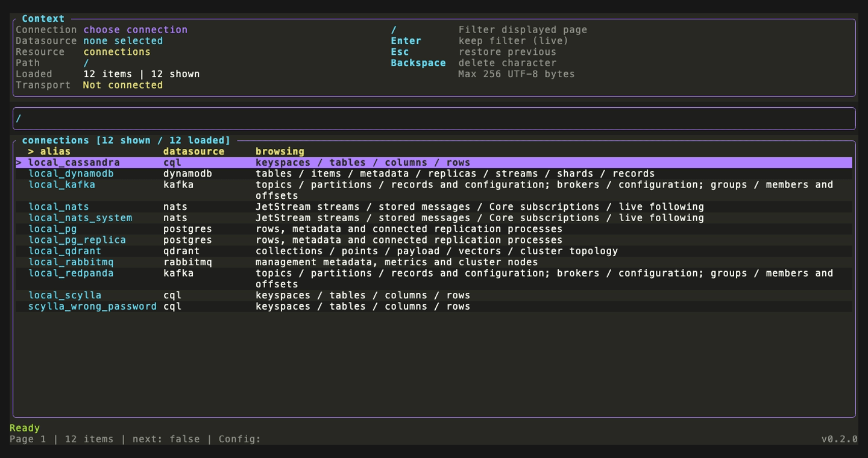Click the management metadata, metrics browsing text
This screenshot has width=868, height=458.
[x=397, y=262]
